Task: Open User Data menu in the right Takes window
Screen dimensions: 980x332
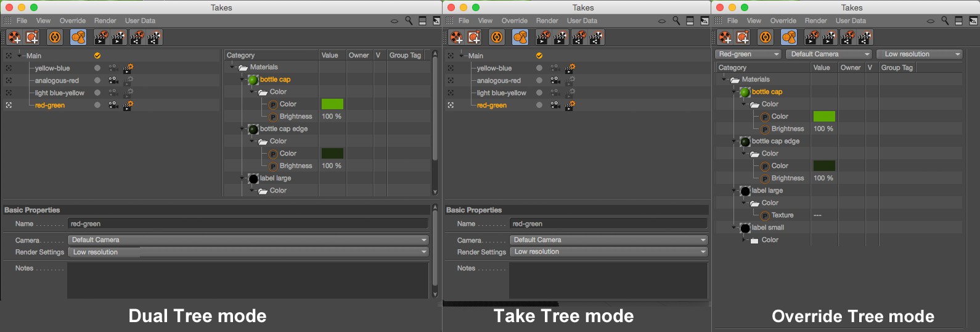Action: coord(851,21)
